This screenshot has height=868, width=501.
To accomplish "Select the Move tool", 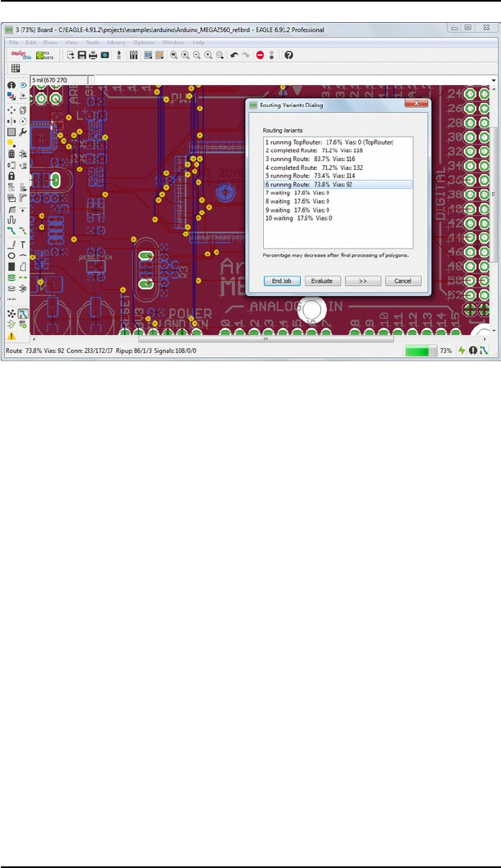I will (x=11, y=110).
